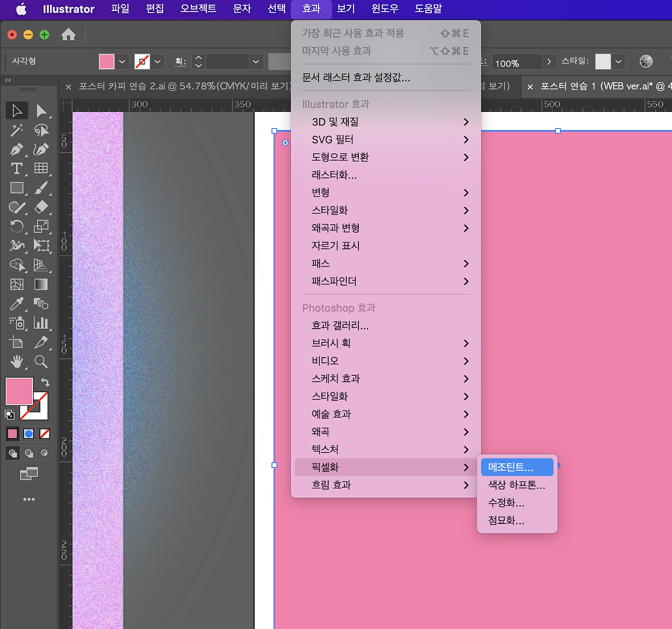Click the Home button

tap(68, 34)
